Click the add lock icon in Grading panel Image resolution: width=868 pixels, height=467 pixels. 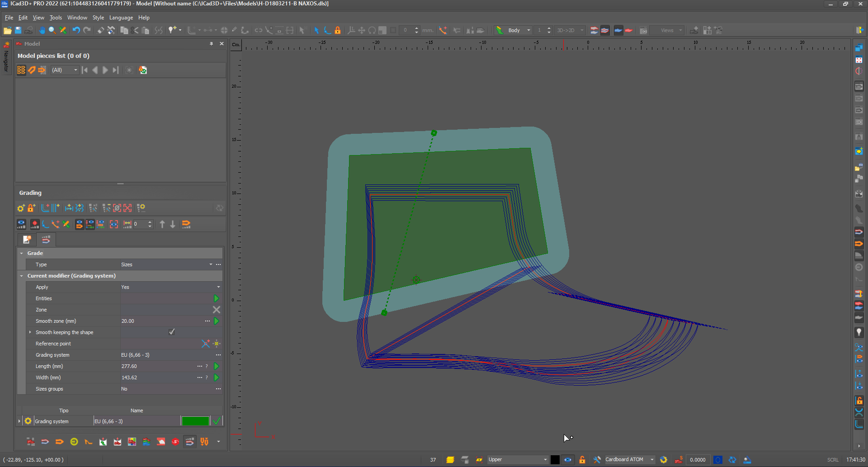(x=31, y=208)
